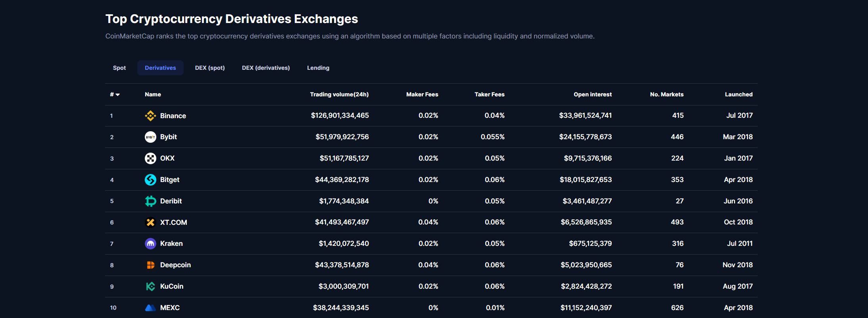Open the Bitget exchange link
This screenshot has height=318, width=868.
tap(170, 180)
